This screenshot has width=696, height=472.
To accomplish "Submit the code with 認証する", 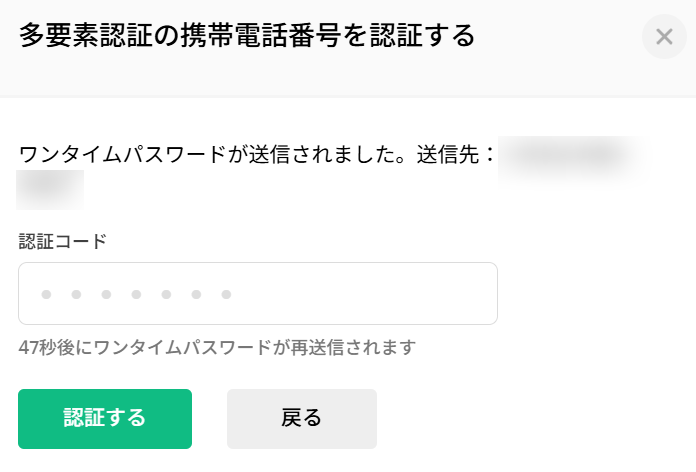I will pyautogui.click(x=105, y=418).
